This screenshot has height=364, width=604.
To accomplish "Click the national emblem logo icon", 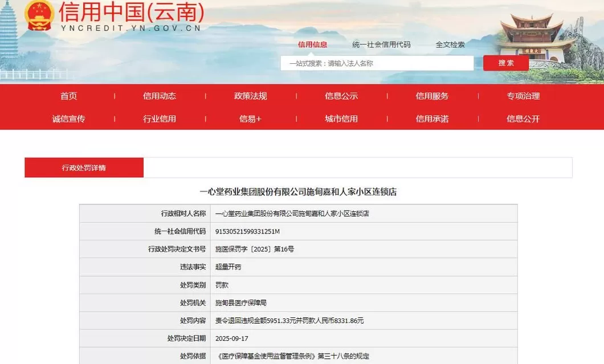I will point(39,15).
